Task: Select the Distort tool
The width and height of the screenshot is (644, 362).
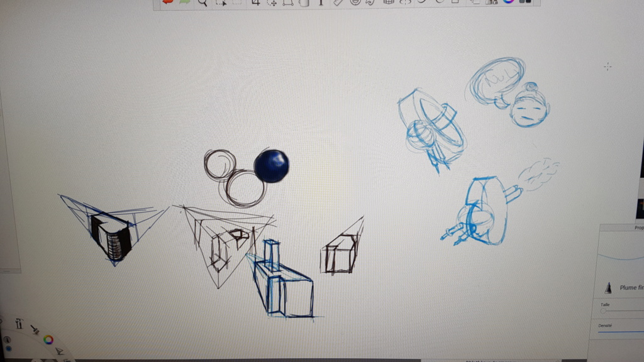Action: [288, 2]
